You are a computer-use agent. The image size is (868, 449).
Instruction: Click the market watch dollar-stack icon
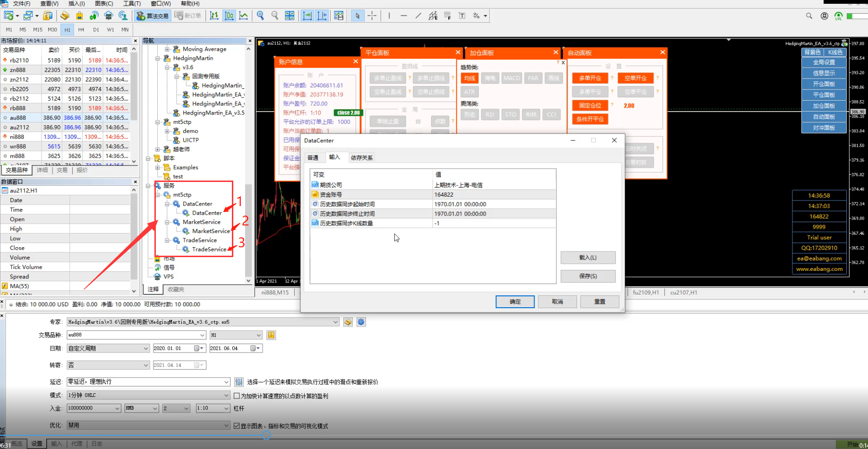[48, 16]
